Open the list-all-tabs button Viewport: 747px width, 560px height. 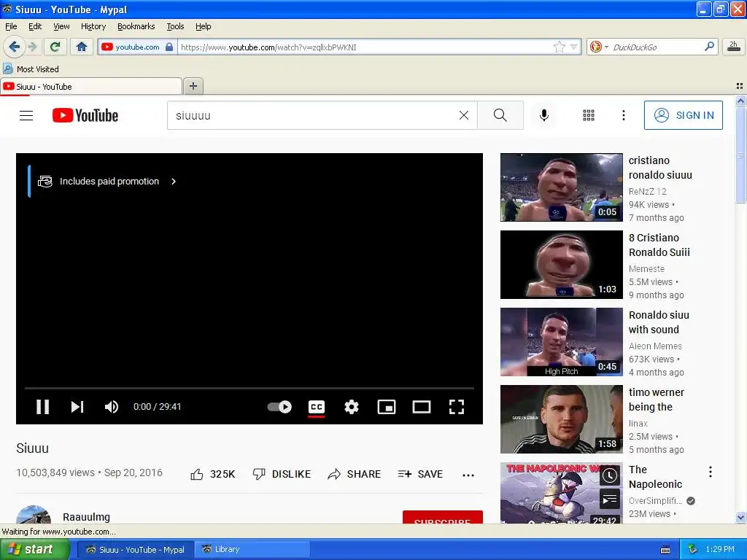pyautogui.click(x=740, y=86)
